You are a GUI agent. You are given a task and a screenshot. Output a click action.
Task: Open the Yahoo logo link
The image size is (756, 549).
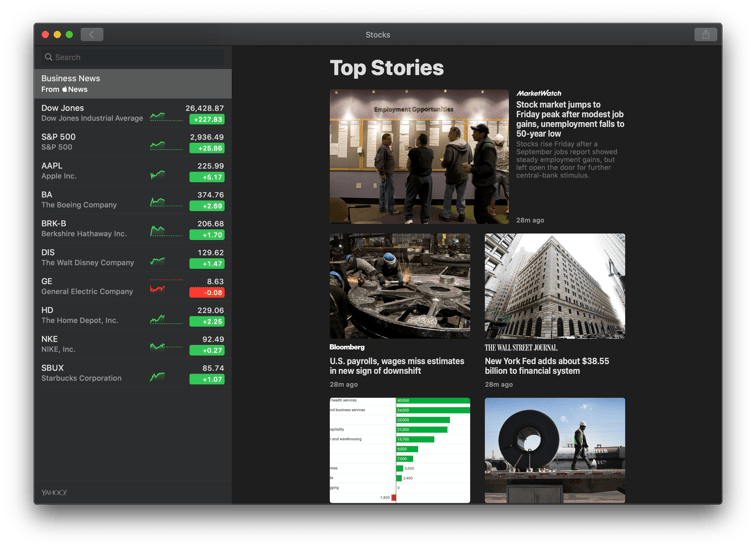point(54,493)
